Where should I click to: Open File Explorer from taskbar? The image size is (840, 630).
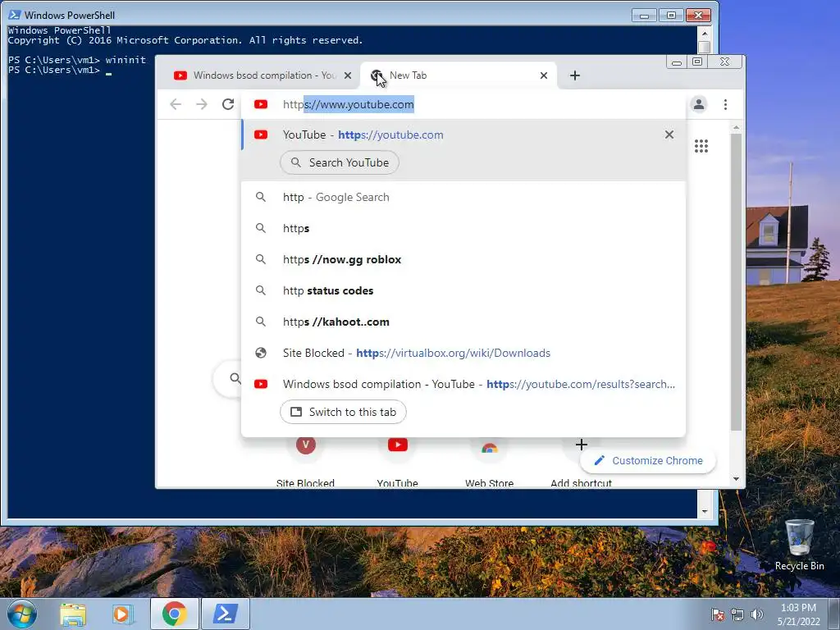tap(73, 614)
